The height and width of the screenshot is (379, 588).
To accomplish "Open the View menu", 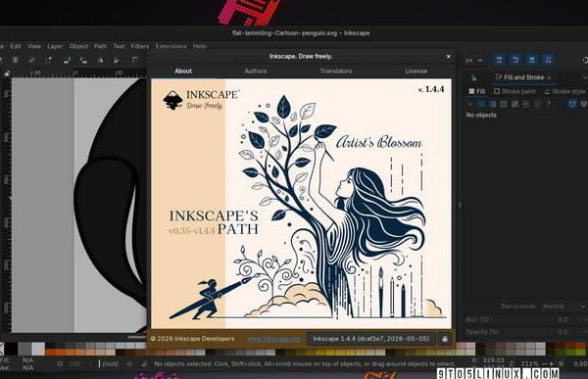I will (34, 46).
